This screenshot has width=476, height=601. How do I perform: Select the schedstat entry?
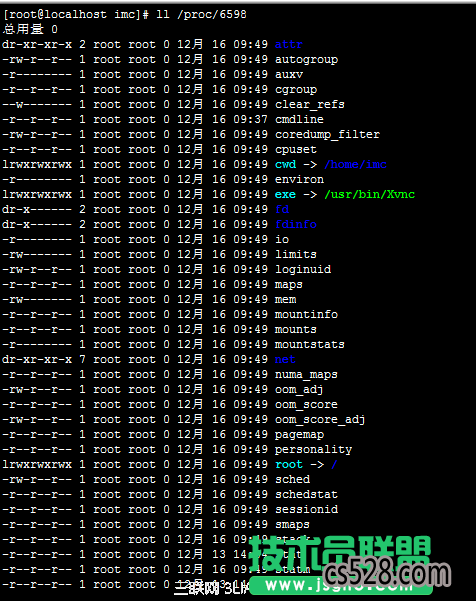coord(306,494)
